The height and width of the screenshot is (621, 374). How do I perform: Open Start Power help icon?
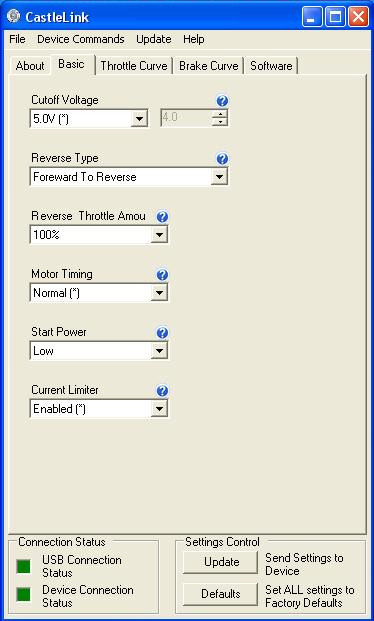tap(162, 333)
